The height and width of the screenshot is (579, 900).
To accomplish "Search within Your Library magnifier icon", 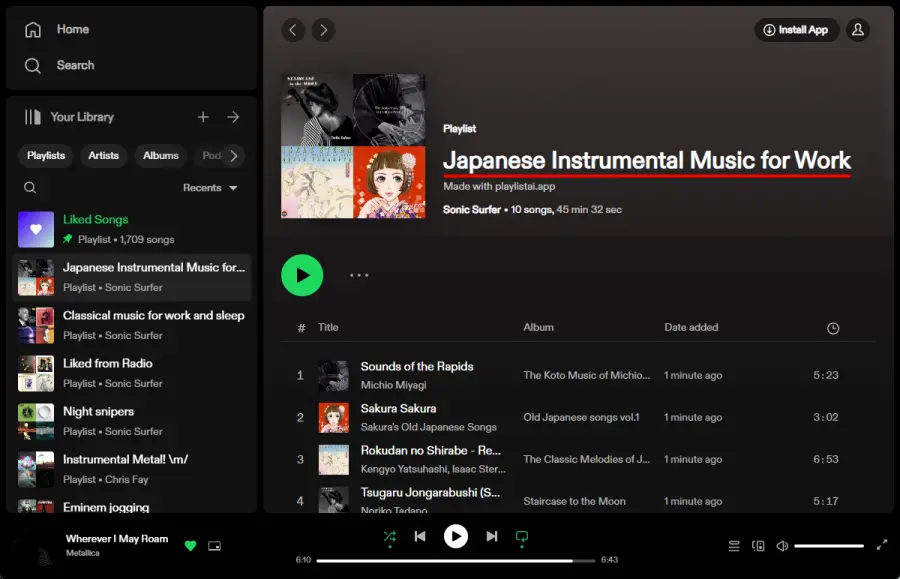I will tap(30, 188).
